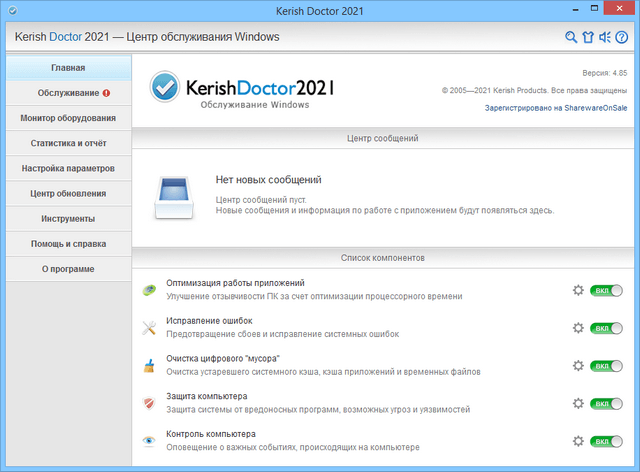Open the Обслуживание sidebar section
640x472 pixels.
point(68,93)
